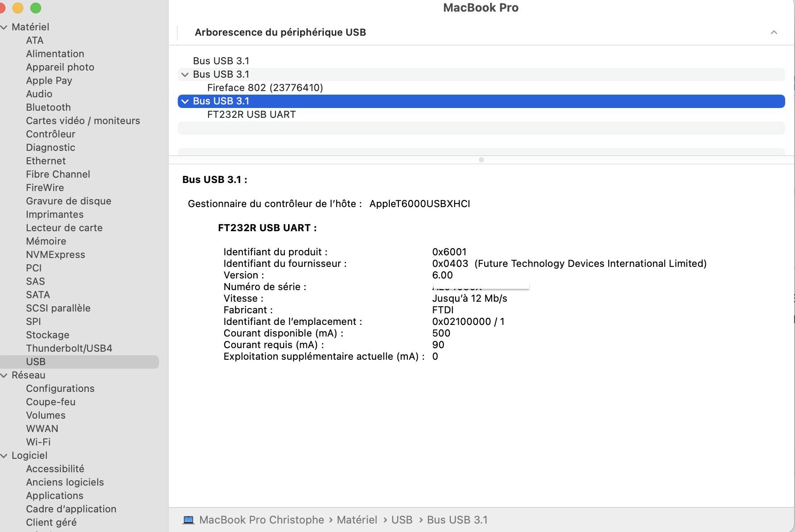Click Bus USB 3.1 in the path bar
Screen dimensions: 795x532
[x=457, y=520]
